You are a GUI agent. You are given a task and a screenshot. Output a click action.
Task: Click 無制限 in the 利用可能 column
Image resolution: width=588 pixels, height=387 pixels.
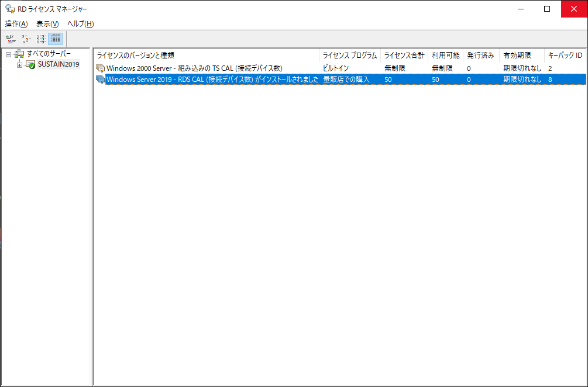click(x=442, y=68)
